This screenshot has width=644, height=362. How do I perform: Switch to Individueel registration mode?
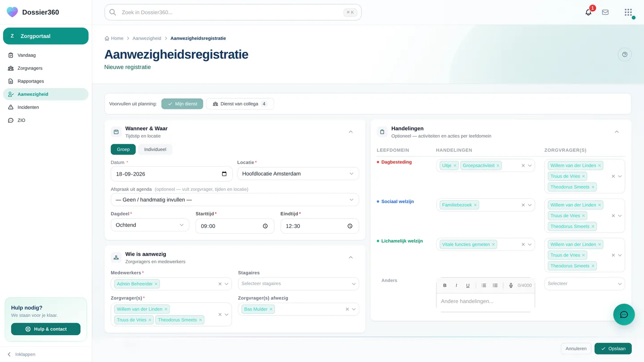click(x=155, y=149)
